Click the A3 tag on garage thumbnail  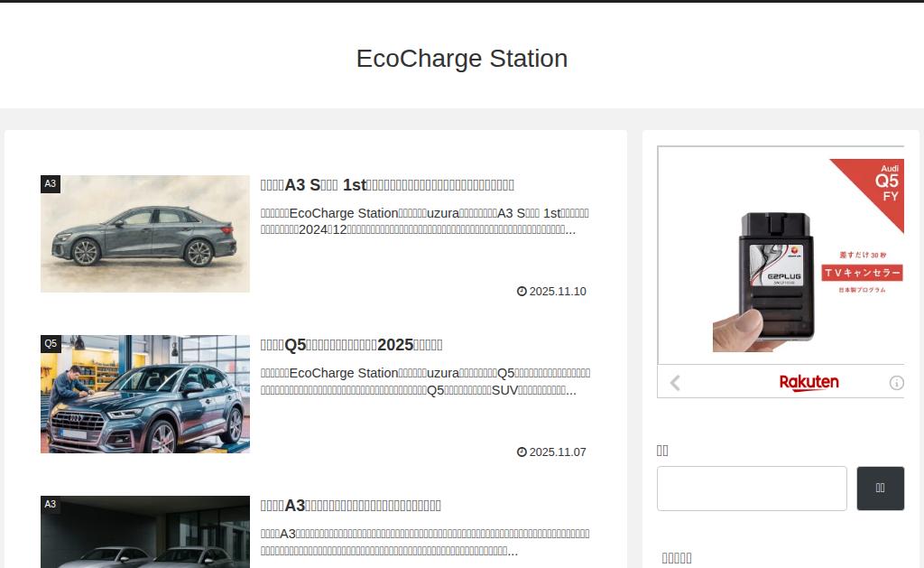[x=51, y=504]
